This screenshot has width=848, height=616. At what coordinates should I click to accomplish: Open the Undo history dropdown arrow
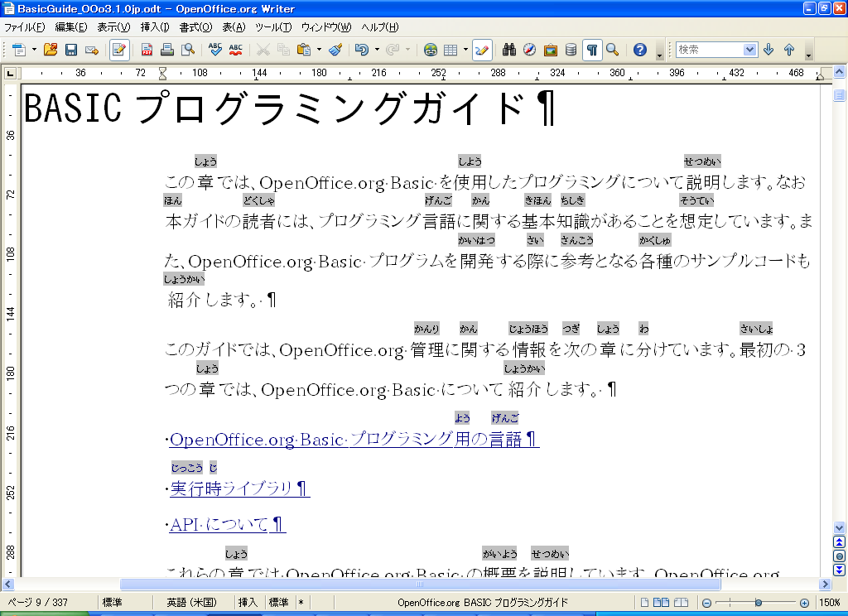pos(376,50)
